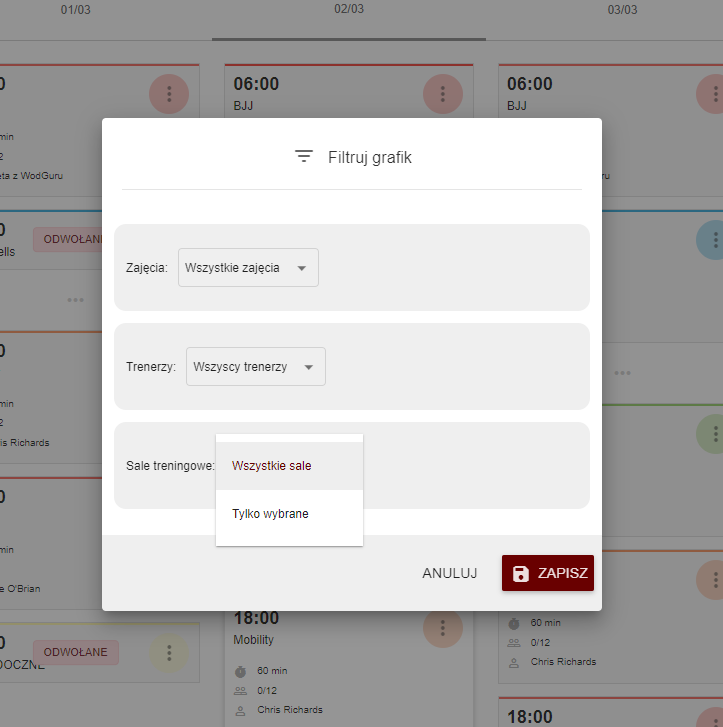Image resolution: width=723 pixels, height=727 pixels.
Task: Click the 60 min duration under Mobility
Action: 272,671
